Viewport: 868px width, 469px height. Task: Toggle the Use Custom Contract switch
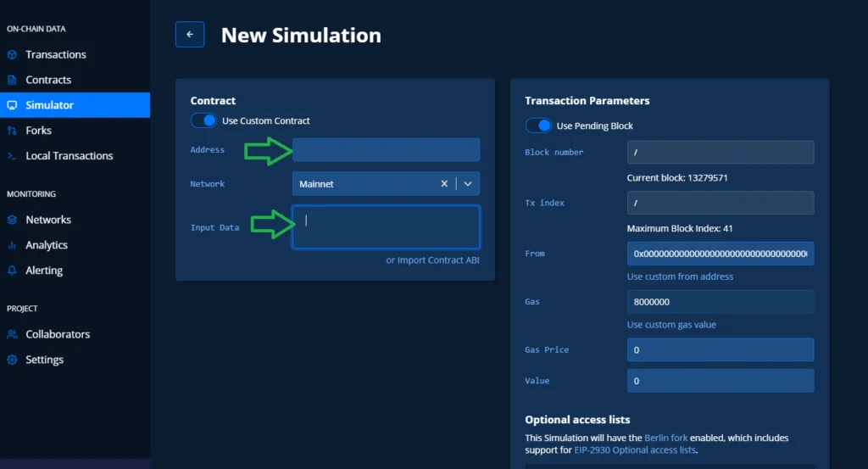click(x=203, y=120)
